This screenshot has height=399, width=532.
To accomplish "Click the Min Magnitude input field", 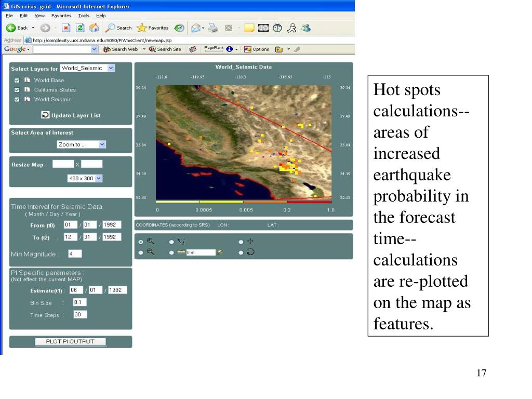I will click(75, 254).
